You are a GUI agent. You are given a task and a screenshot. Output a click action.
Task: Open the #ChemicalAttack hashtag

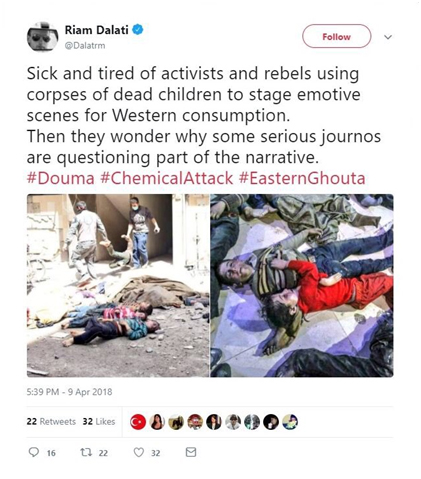(166, 178)
